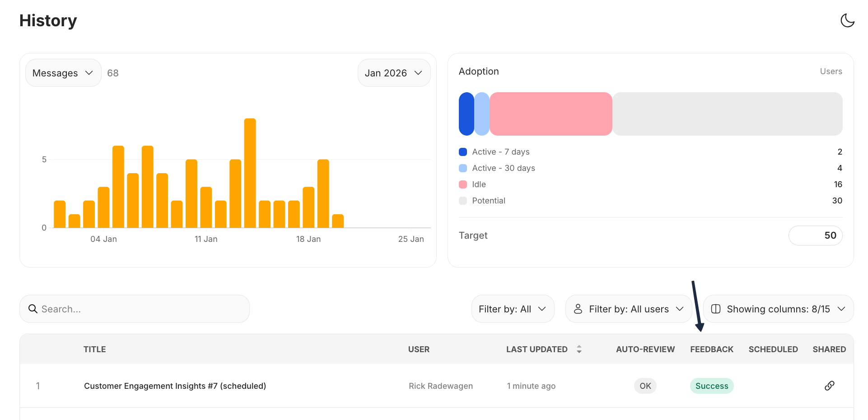Click the share link icon in row 1
Viewport: 868px width, 420px height.
coord(829,386)
